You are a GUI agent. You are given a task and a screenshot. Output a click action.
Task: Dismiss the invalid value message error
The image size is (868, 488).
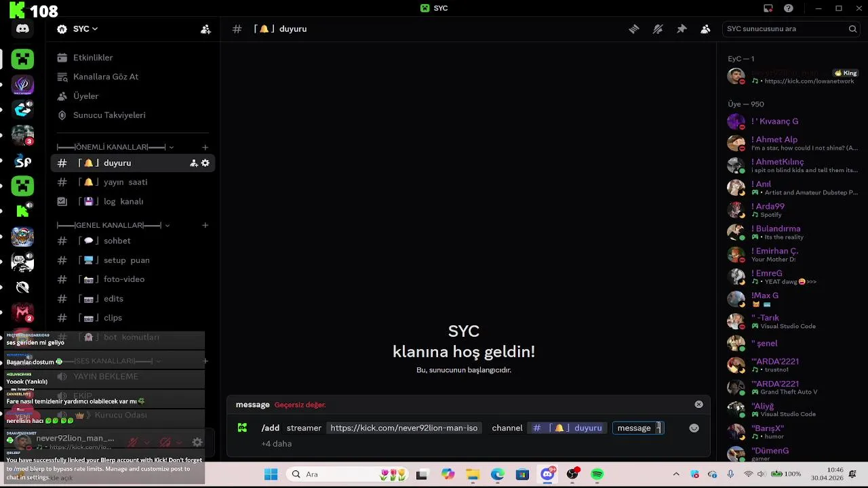(698, 405)
